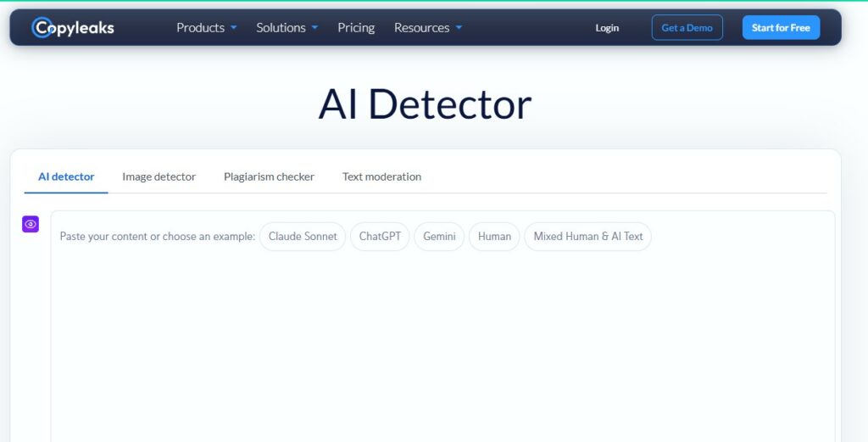Click the 'Paste your content or choose an example' label
Image resolution: width=868 pixels, height=442 pixels.
158,237
